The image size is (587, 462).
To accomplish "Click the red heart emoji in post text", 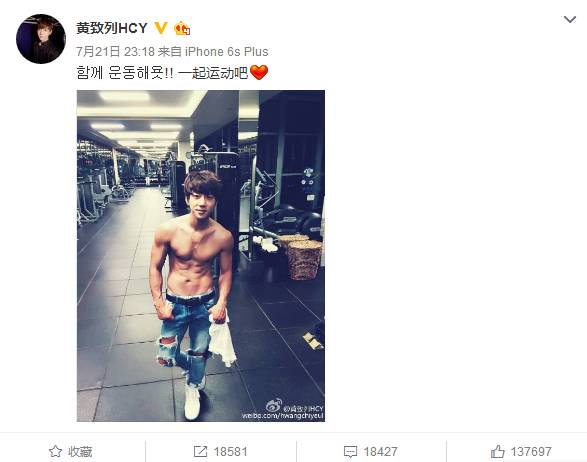I will coord(259,72).
